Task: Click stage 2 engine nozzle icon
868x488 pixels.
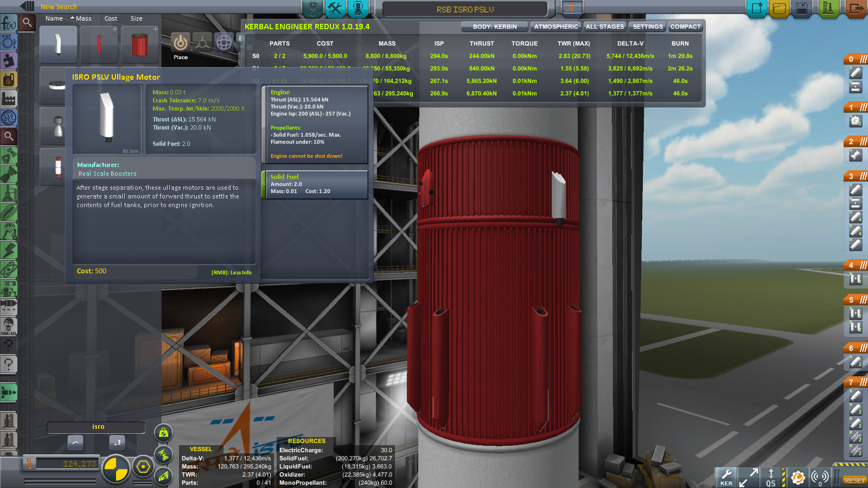Action: (856, 155)
